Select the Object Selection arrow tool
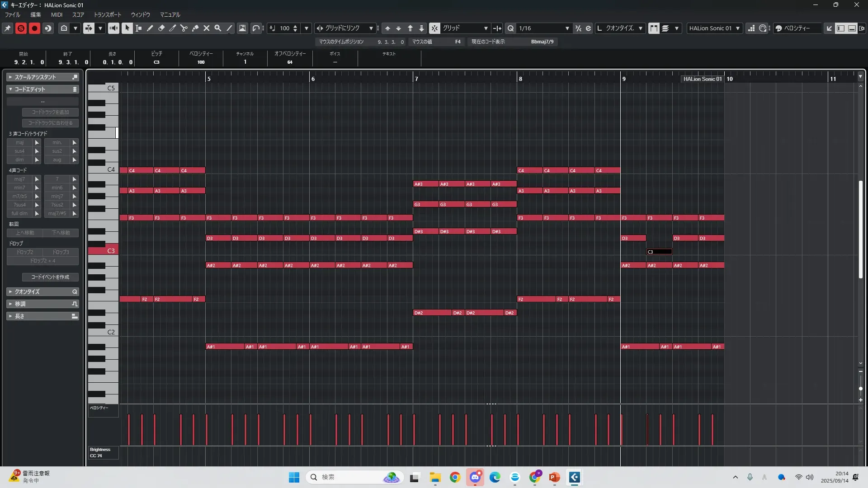The height and width of the screenshot is (488, 868). click(127, 28)
